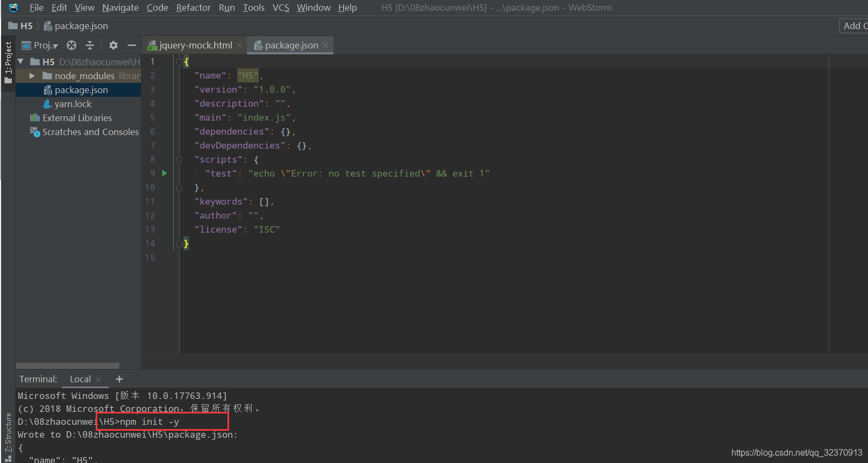The height and width of the screenshot is (463, 868).
Task: Click the "Wrote to" output line in terminal
Action: click(x=127, y=434)
